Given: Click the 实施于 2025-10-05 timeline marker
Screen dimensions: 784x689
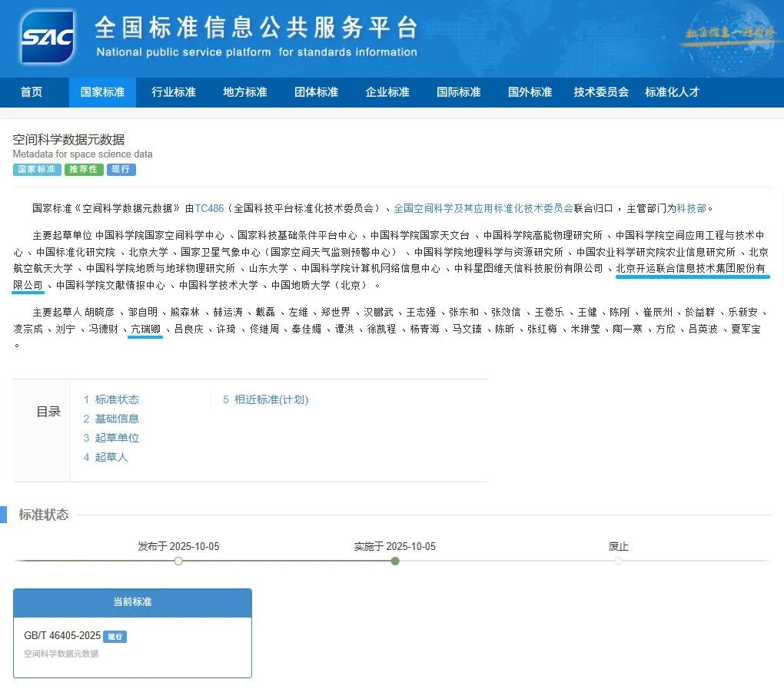Looking at the screenshot, I should [395, 561].
